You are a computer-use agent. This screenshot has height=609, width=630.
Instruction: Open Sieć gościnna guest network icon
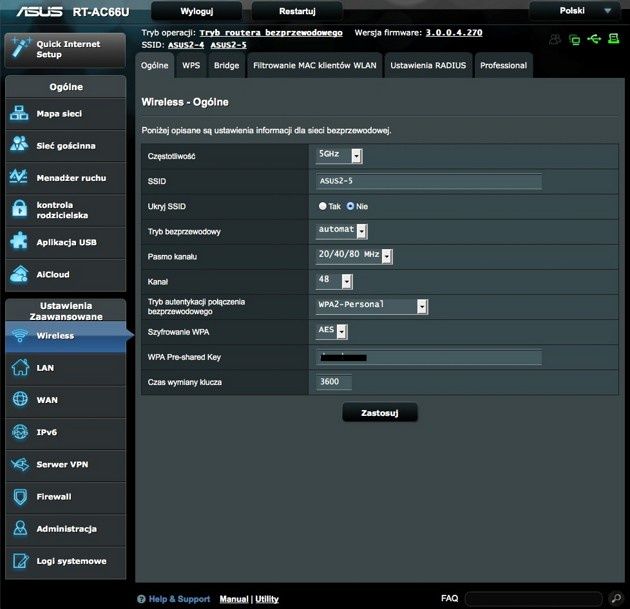tap(19, 145)
